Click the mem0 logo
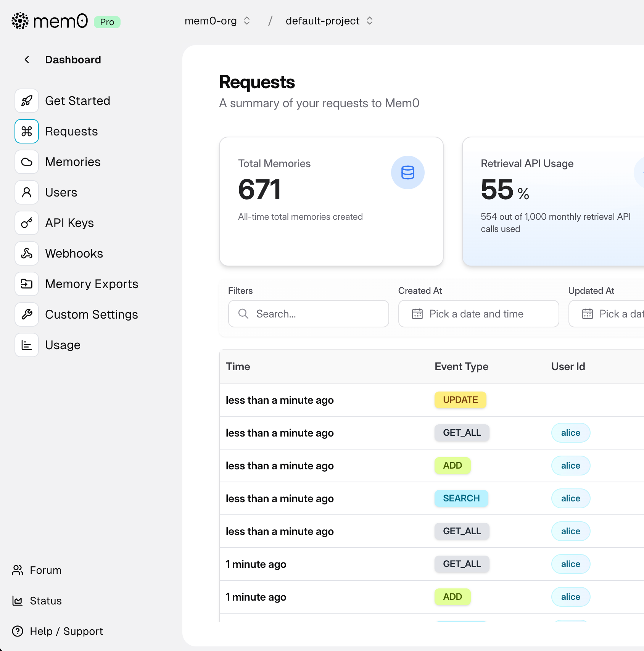The width and height of the screenshot is (644, 651). click(x=50, y=21)
